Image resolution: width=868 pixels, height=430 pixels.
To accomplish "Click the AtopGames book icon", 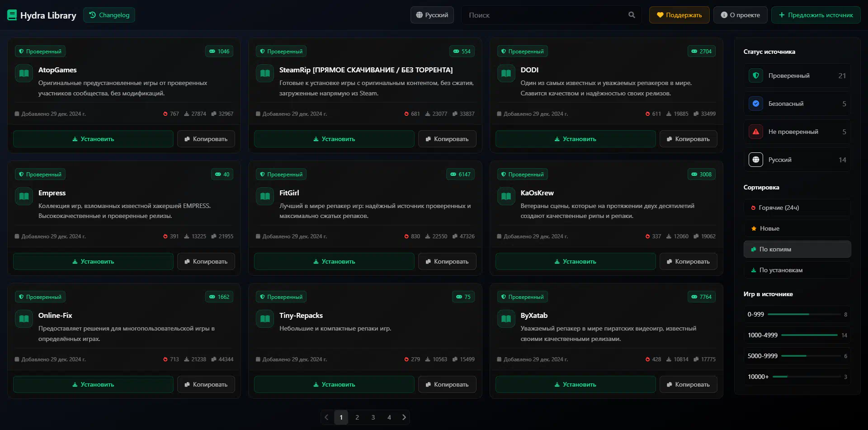I will 24,73.
